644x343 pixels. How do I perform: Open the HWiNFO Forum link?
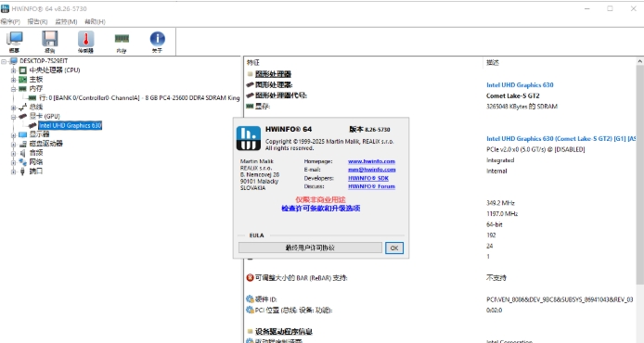(371, 186)
